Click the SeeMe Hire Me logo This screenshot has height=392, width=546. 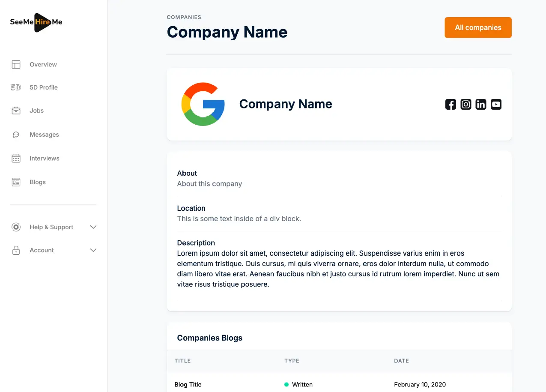[36, 22]
